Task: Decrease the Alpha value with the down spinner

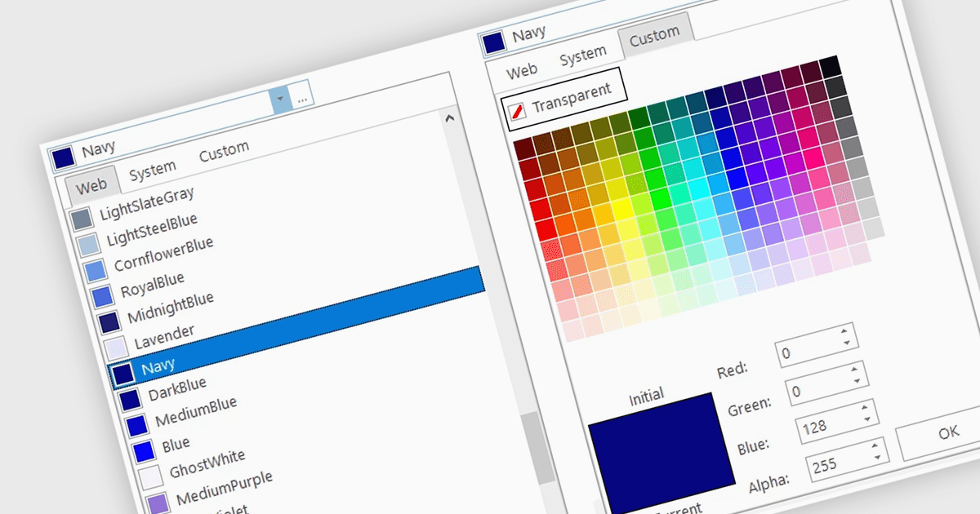Action: point(877,459)
